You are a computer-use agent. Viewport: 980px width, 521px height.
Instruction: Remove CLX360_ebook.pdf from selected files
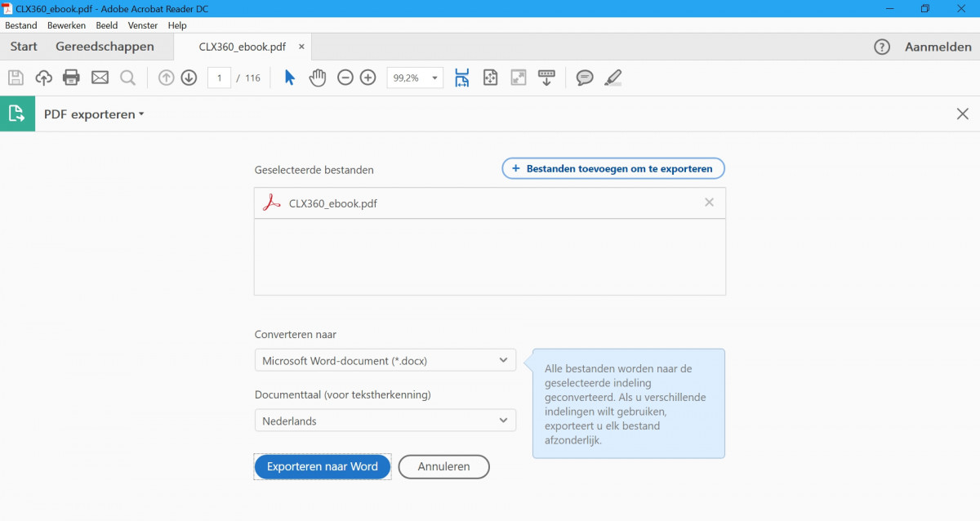coord(709,203)
